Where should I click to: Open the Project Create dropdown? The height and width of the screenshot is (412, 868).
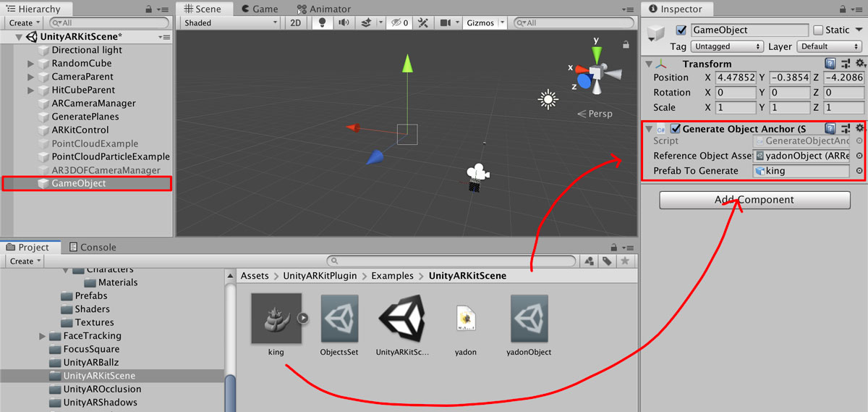pyautogui.click(x=25, y=261)
